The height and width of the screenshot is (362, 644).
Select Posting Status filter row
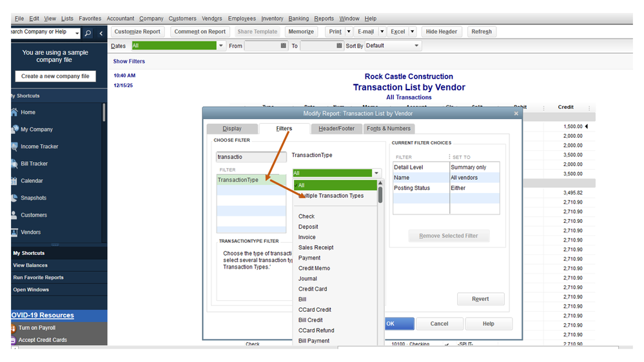[x=446, y=188]
